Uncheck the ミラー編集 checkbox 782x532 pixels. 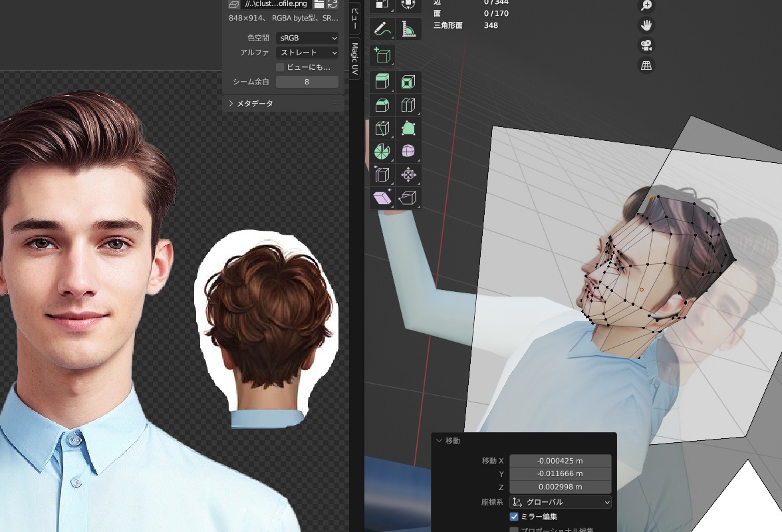click(x=514, y=517)
